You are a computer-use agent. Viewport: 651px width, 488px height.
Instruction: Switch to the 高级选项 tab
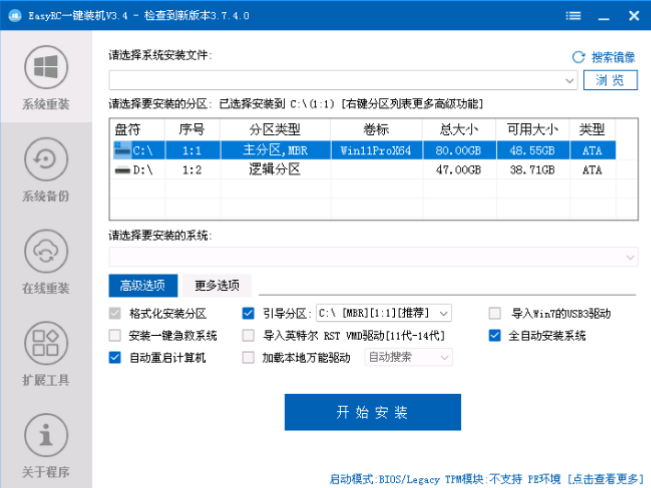(143, 285)
